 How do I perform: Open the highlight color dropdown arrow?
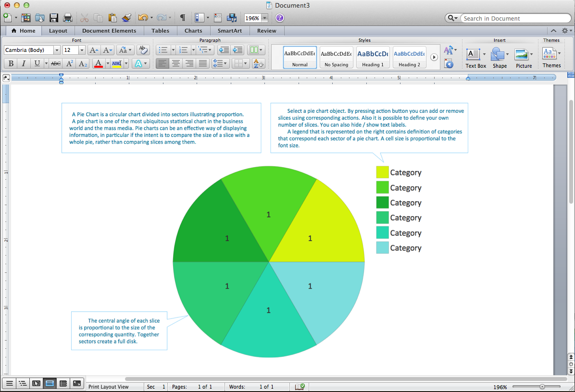[125, 63]
